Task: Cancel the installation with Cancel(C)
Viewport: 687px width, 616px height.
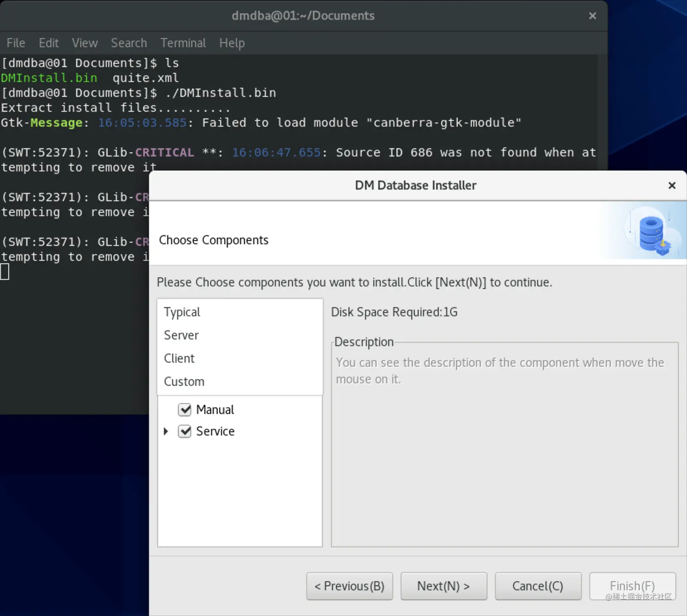Action: [538, 586]
